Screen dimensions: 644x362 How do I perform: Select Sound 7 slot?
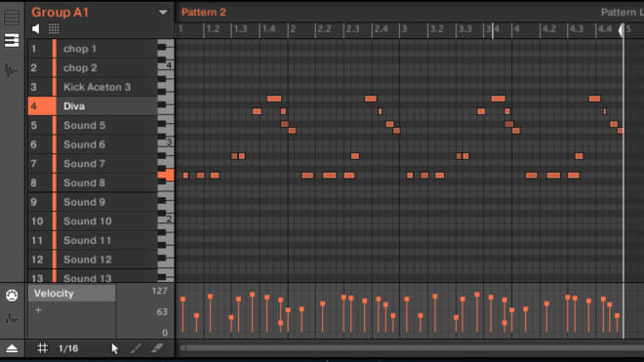[93, 164]
